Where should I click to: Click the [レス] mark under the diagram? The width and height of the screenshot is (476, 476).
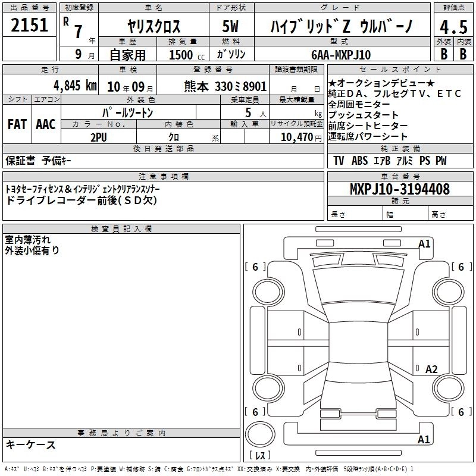click(x=259, y=456)
